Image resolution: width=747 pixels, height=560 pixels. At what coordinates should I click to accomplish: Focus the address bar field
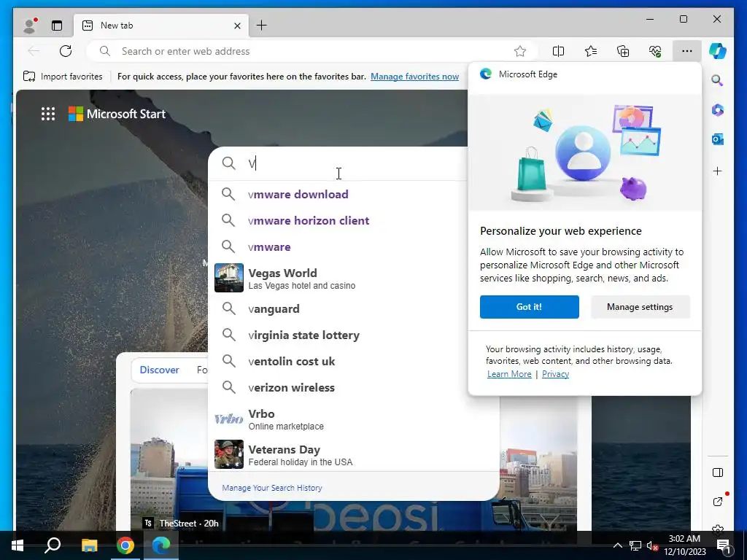pyautogui.click(x=312, y=51)
